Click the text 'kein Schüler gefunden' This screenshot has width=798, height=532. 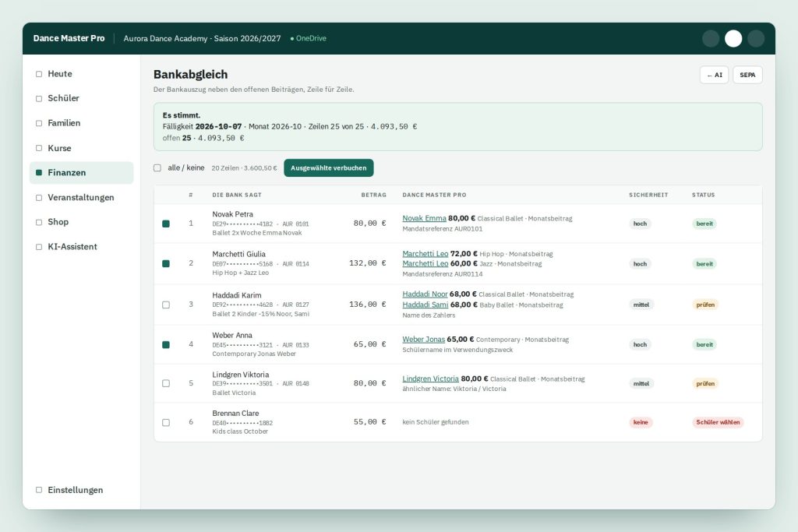click(x=436, y=422)
